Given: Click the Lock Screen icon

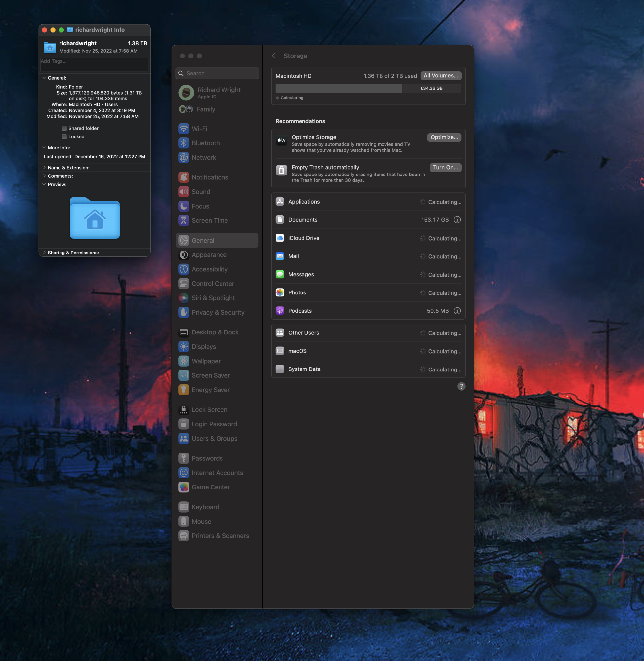Looking at the screenshot, I should [184, 409].
